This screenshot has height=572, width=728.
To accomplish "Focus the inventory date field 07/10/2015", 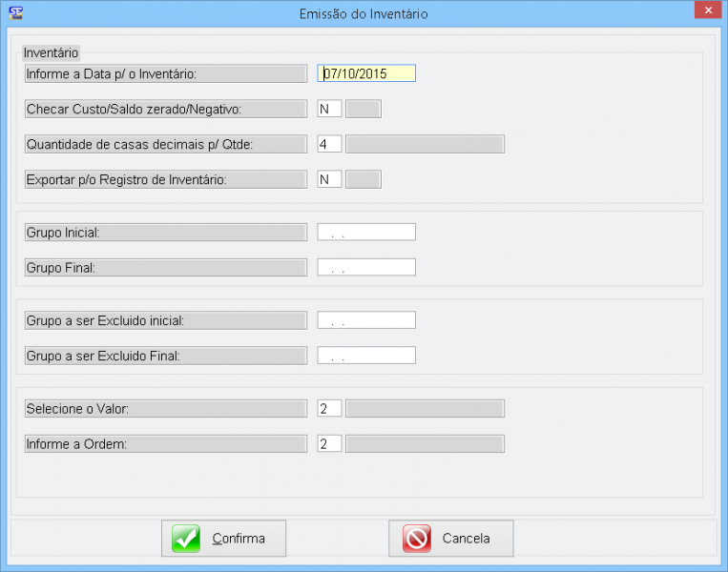I will pyautogui.click(x=366, y=73).
